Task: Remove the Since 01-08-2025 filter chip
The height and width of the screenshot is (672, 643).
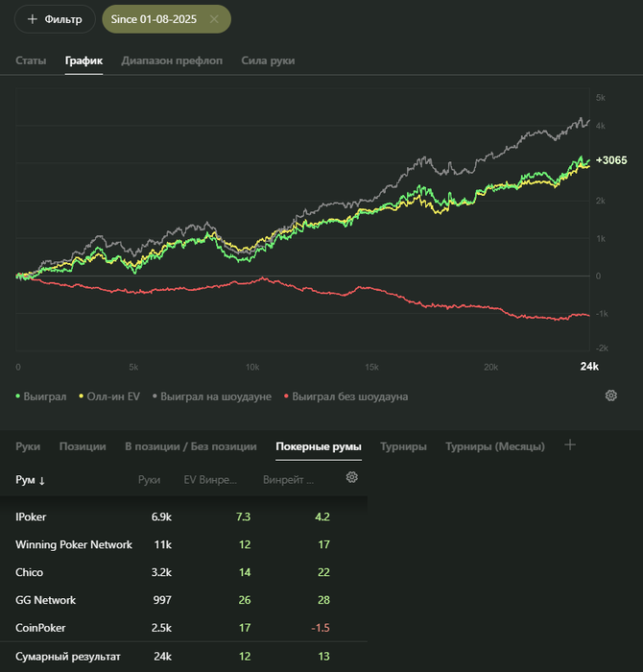Action: 213,19
